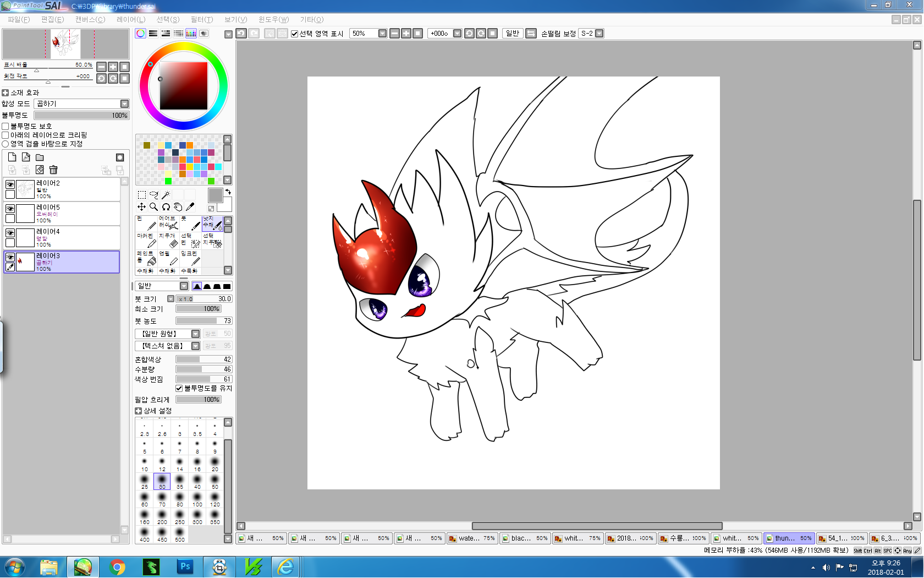Click the 일반 button in the top toolbar
The height and width of the screenshot is (578, 924).
point(513,34)
